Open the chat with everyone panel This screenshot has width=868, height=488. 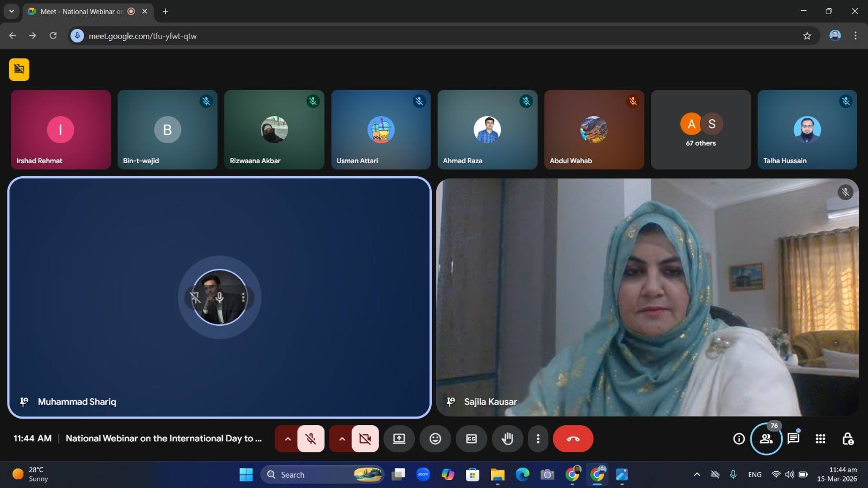(793, 439)
